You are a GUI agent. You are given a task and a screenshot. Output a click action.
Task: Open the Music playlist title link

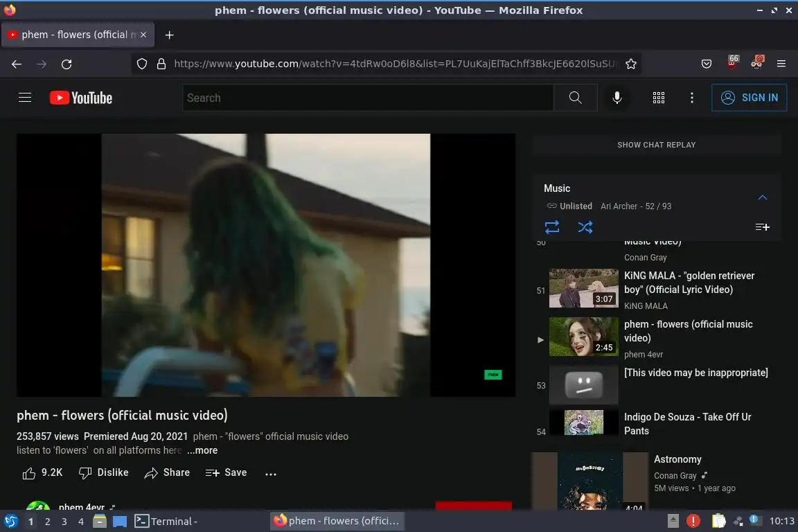[557, 188]
